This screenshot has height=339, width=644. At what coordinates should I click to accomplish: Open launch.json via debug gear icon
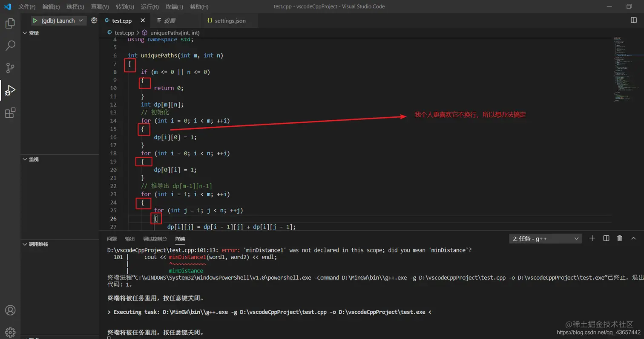click(x=94, y=20)
